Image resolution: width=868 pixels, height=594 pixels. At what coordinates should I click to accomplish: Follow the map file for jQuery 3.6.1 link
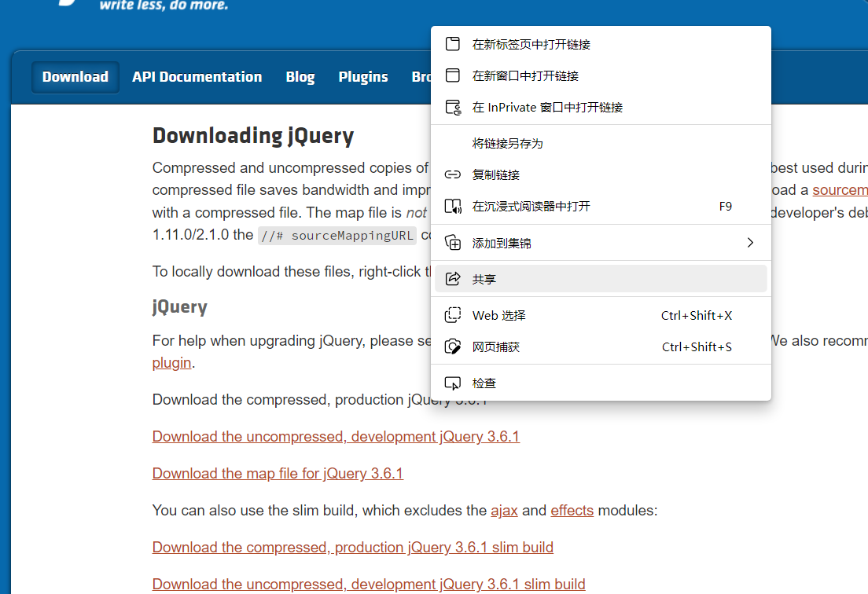click(x=278, y=474)
